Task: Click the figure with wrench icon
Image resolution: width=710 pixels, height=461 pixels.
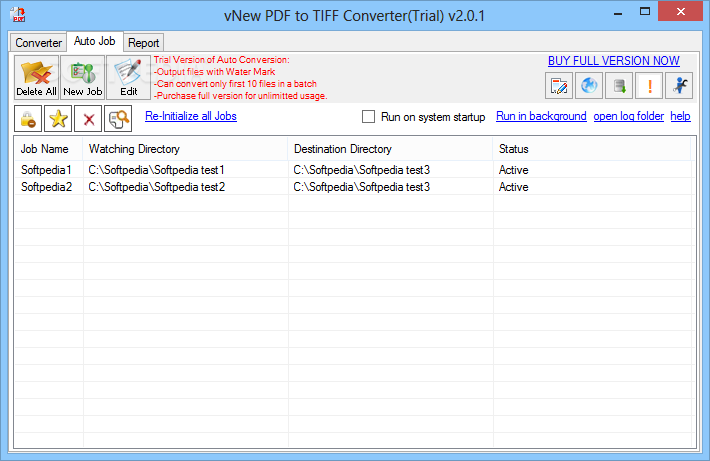Action: 679,86
